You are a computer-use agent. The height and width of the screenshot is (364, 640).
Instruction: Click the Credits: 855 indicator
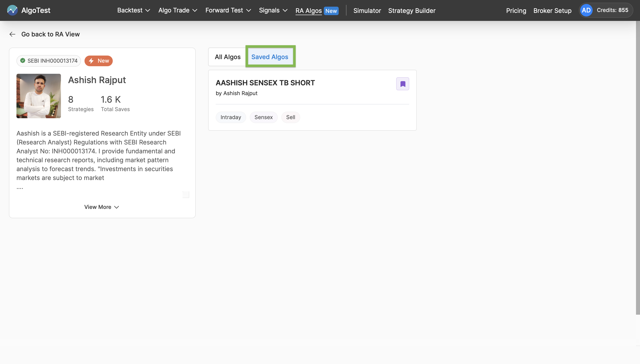pyautogui.click(x=612, y=10)
